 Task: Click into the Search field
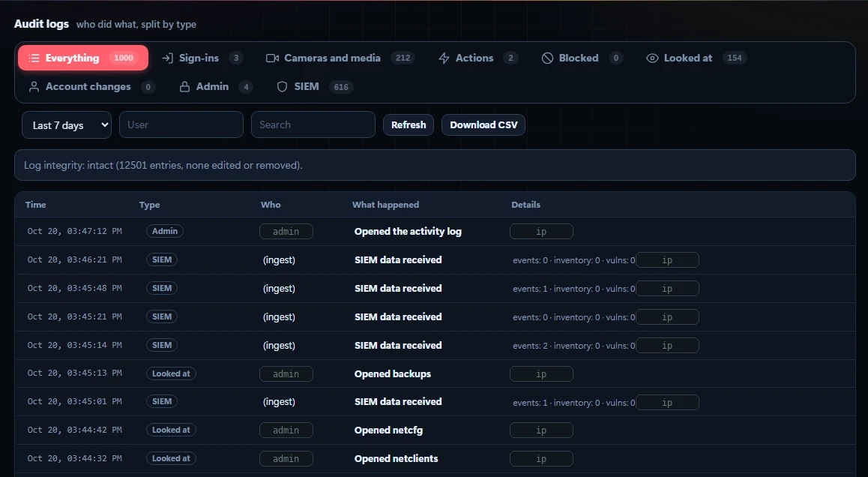tap(313, 124)
